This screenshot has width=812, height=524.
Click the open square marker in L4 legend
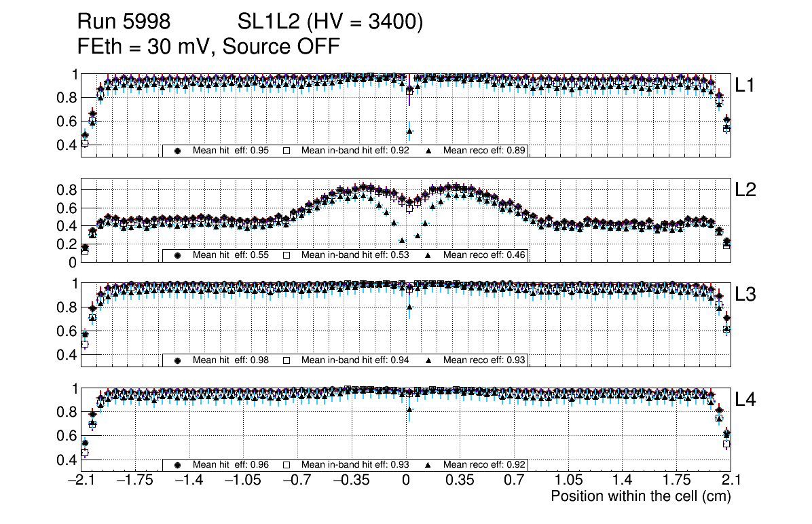point(287,465)
